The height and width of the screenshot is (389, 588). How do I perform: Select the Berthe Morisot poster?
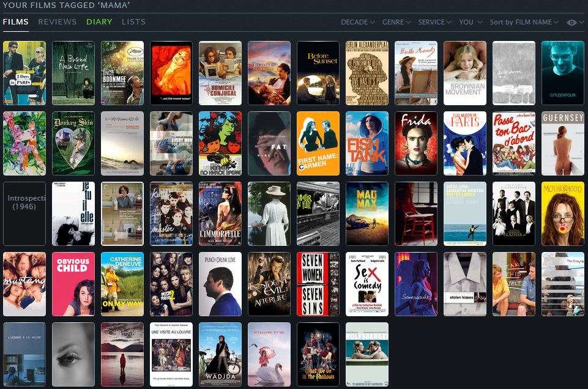416,73
